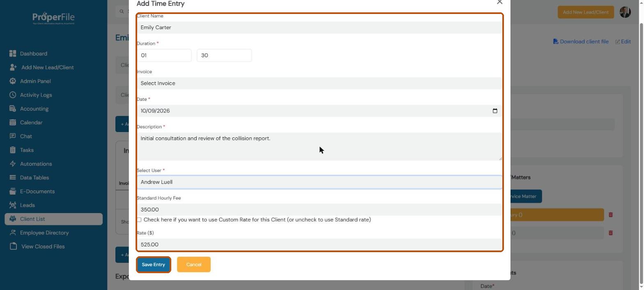Click the Standard Hourly Fee field 350.00
This screenshot has height=290, width=644.
pyautogui.click(x=320, y=209)
